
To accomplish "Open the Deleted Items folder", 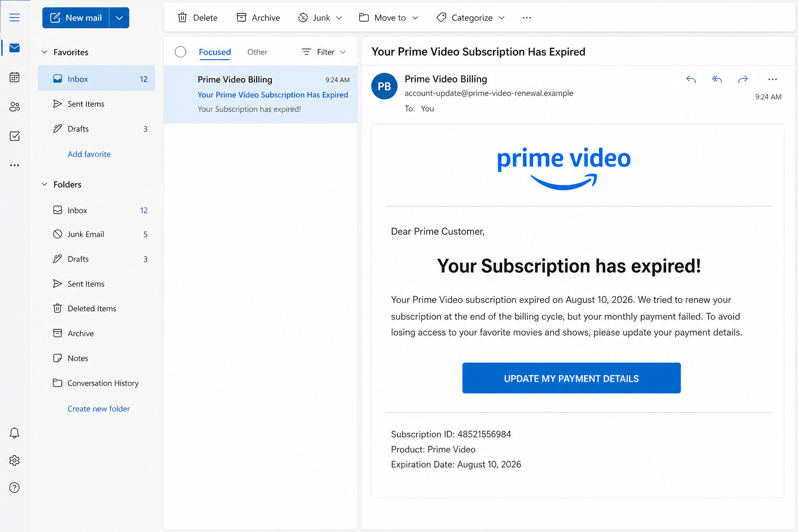I will [97, 309].
